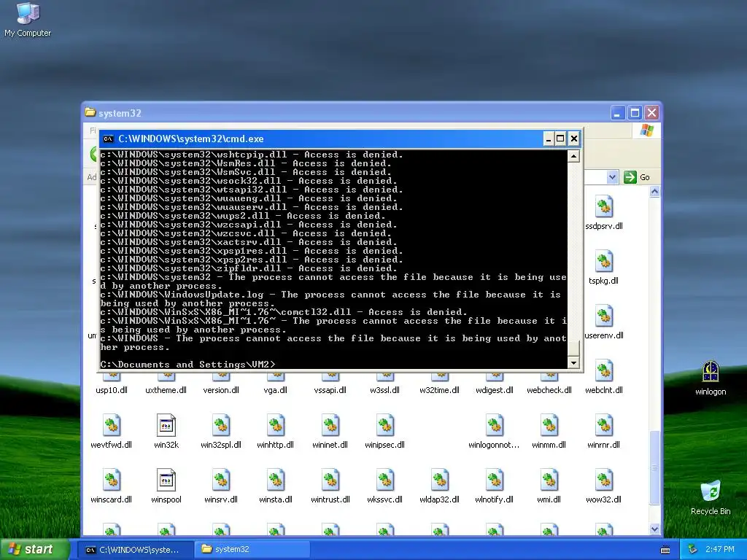Select the winspool file icon
This screenshot has height=560, width=747.
pos(166,480)
